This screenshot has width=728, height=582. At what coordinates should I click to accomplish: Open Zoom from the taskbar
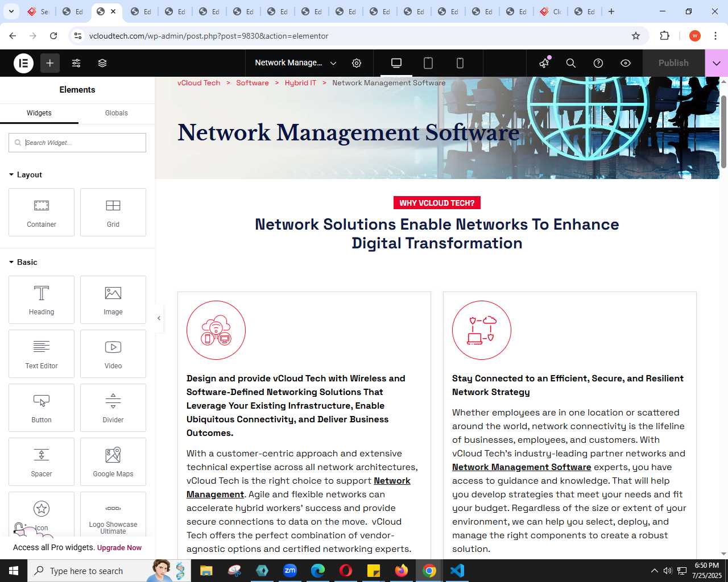point(290,571)
